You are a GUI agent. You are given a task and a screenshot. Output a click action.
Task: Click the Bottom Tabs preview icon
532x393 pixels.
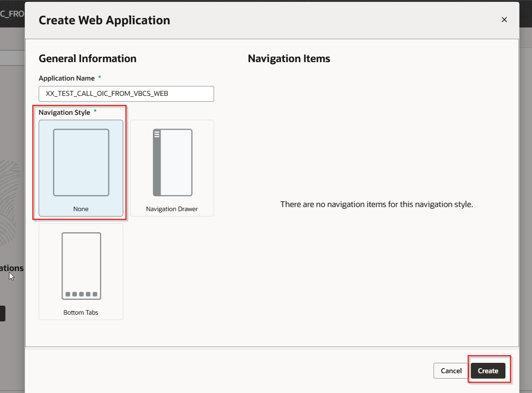click(81, 266)
